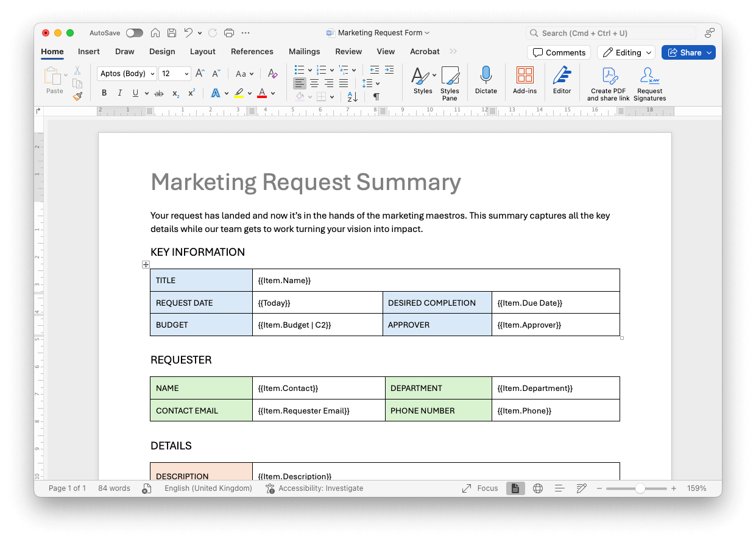The width and height of the screenshot is (756, 542).
Task: Switch to the Layout tab
Action: 203,52
